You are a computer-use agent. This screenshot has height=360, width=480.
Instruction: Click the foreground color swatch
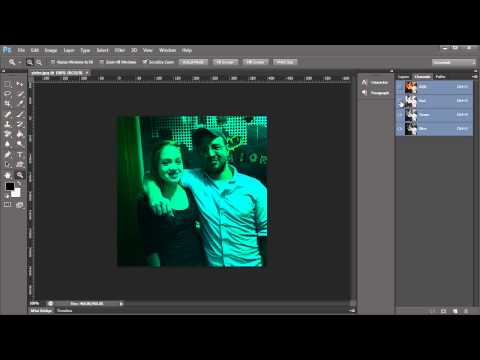(x=9, y=186)
